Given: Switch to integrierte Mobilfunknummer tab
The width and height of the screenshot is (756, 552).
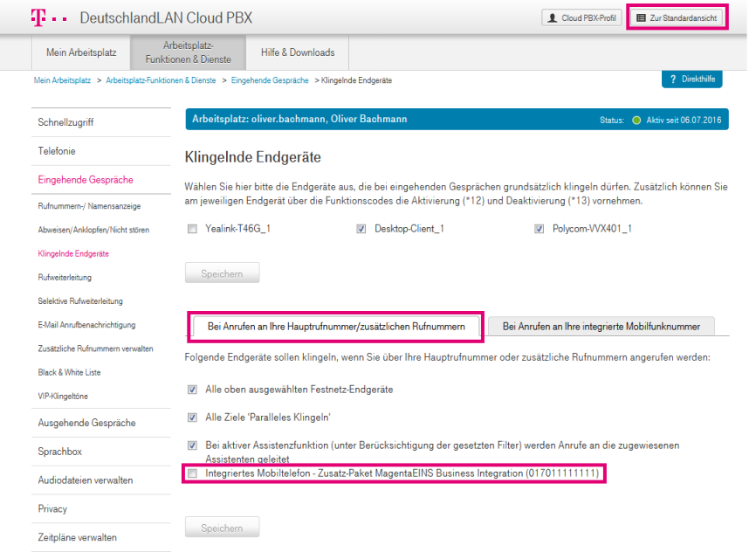Looking at the screenshot, I should (601, 326).
